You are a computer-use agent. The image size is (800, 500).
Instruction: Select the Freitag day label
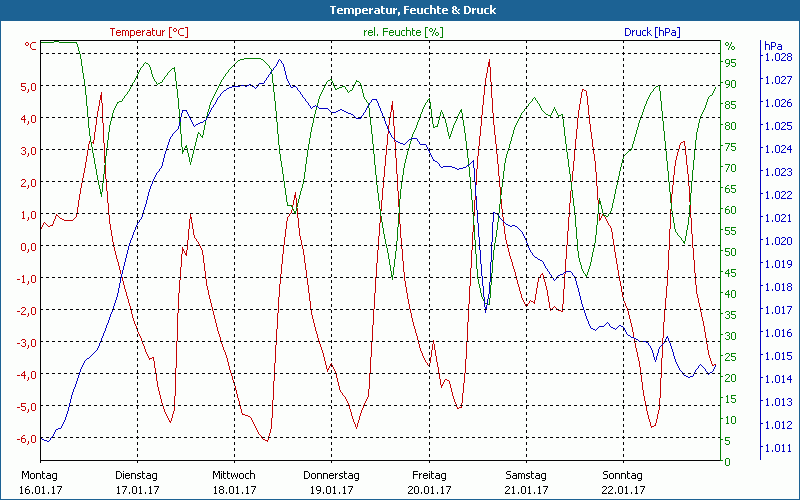tap(428, 475)
